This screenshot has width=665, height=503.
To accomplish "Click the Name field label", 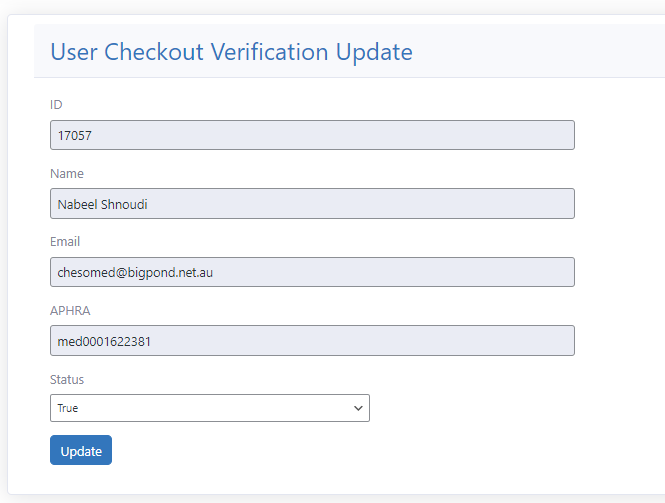I will [67, 174].
